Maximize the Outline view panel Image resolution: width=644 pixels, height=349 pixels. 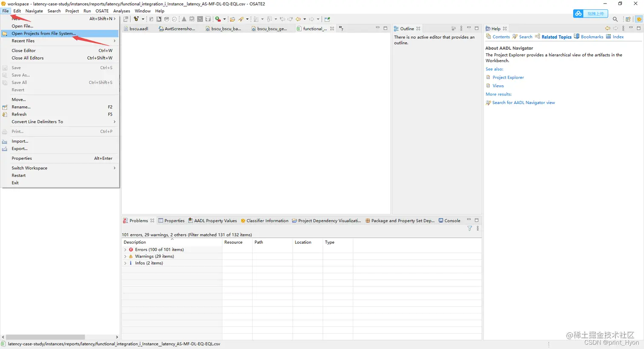477,28
